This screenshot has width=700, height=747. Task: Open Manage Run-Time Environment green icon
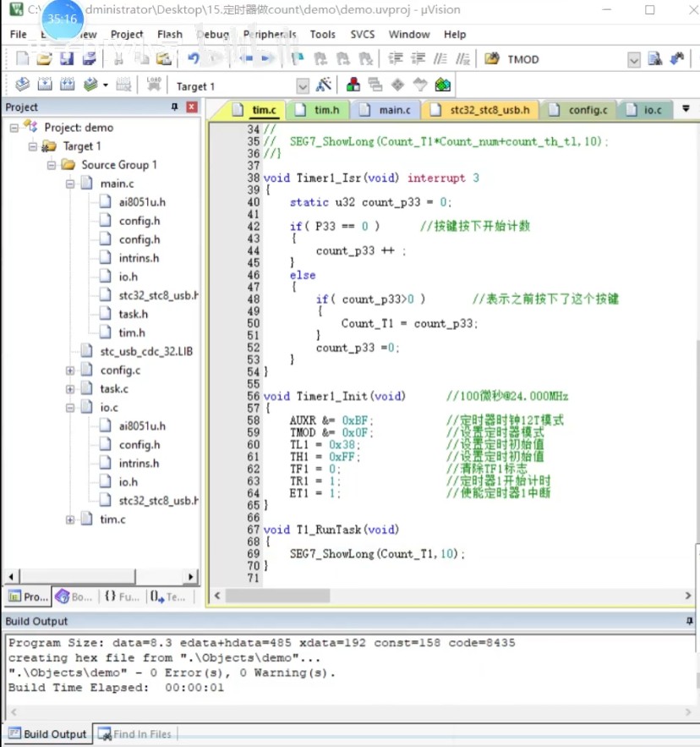click(x=442, y=85)
